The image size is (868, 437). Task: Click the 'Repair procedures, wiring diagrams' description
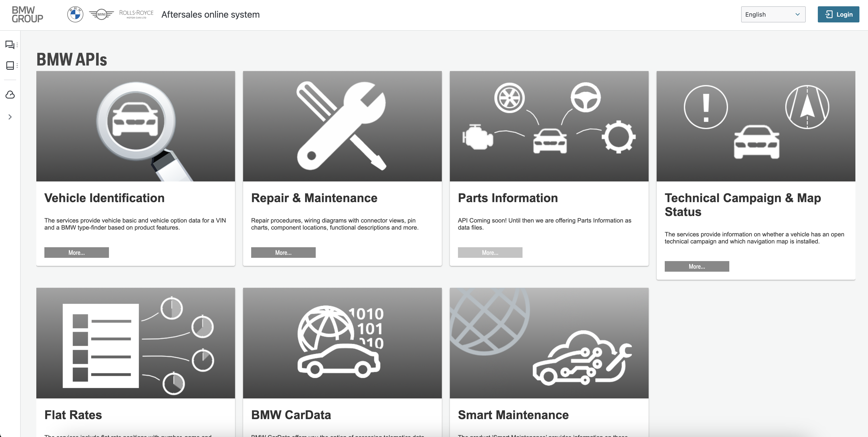(x=335, y=224)
